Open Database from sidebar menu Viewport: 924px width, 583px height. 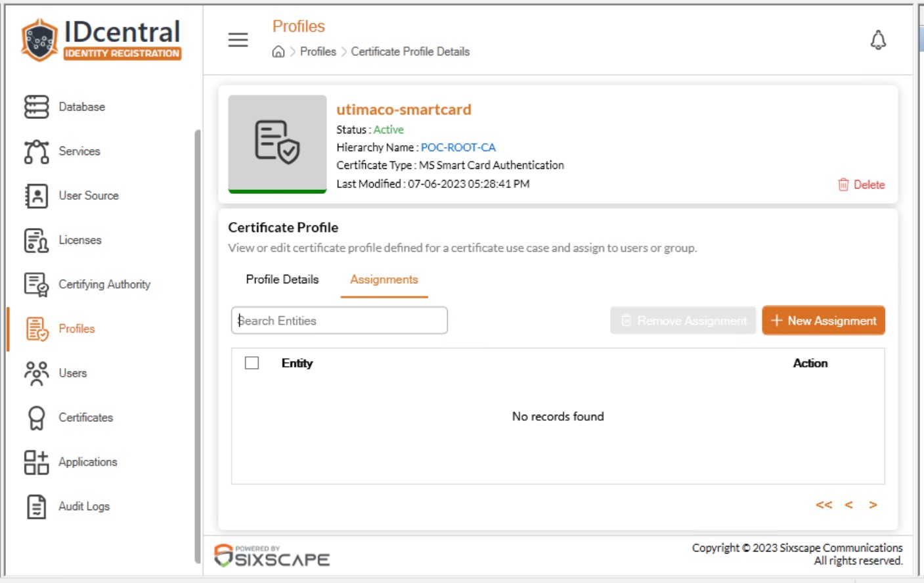click(x=82, y=106)
